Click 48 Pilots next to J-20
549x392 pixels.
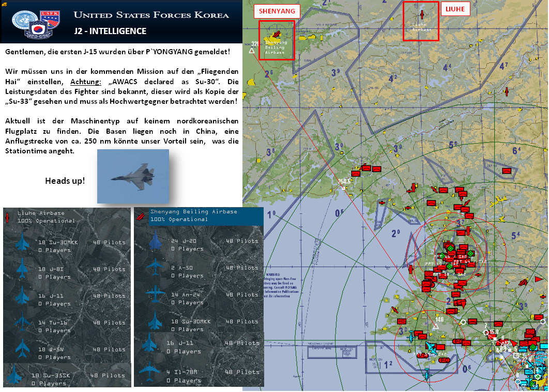(x=242, y=241)
